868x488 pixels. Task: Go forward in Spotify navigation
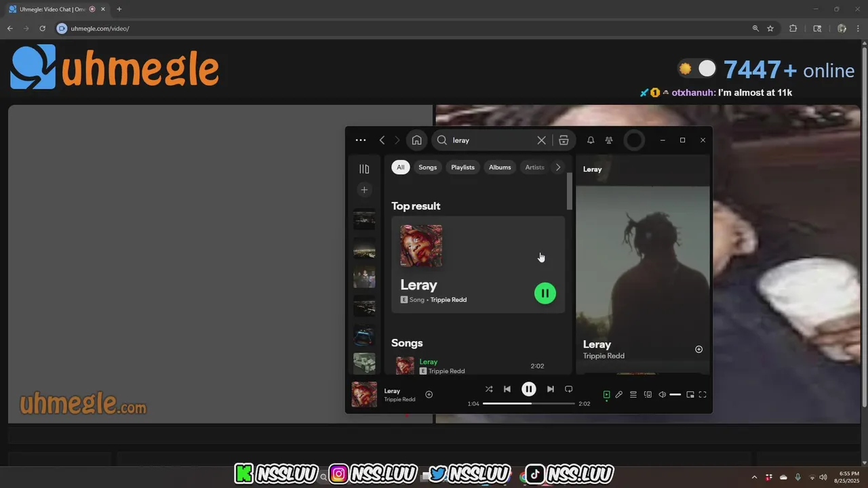397,140
